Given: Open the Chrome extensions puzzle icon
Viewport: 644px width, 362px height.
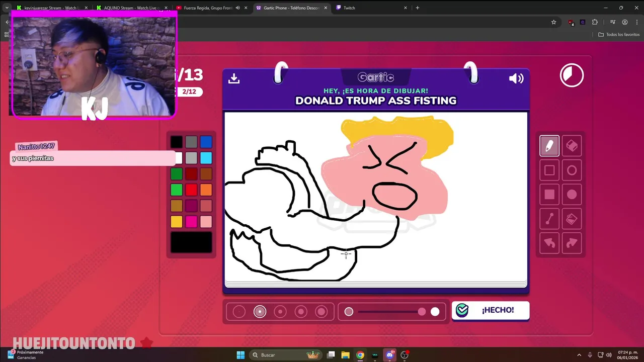Looking at the screenshot, I should click(x=595, y=22).
